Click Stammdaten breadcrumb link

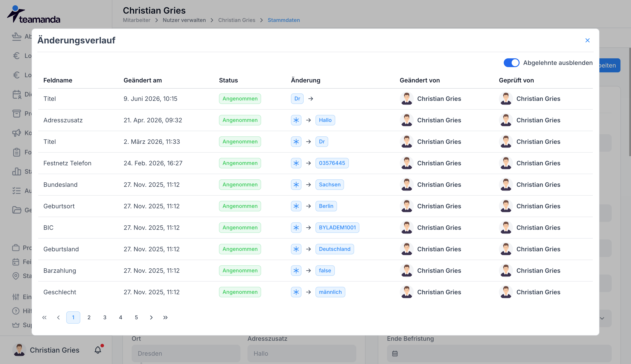point(284,20)
